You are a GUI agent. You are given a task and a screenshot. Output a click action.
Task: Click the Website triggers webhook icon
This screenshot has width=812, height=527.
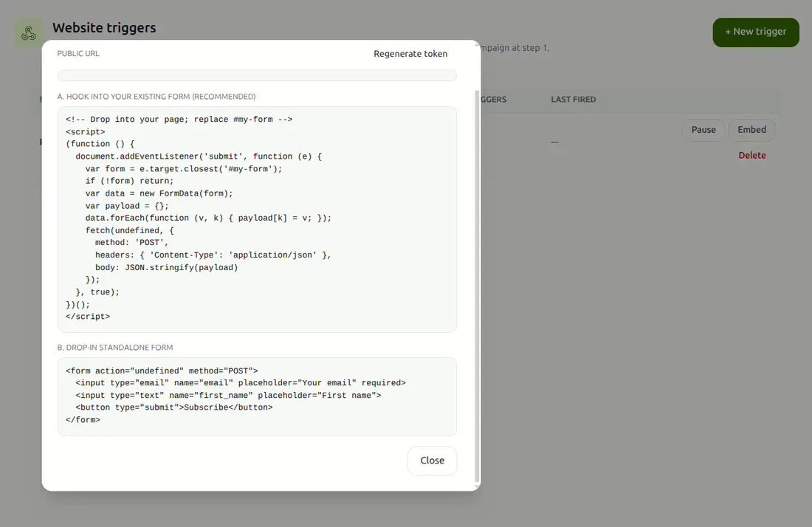[29, 34]
